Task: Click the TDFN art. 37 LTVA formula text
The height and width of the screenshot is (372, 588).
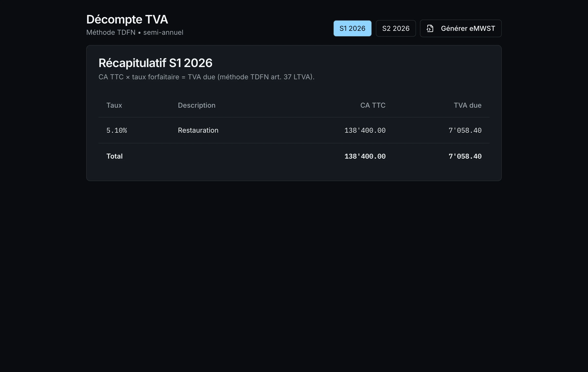Action: pos(206,77)
